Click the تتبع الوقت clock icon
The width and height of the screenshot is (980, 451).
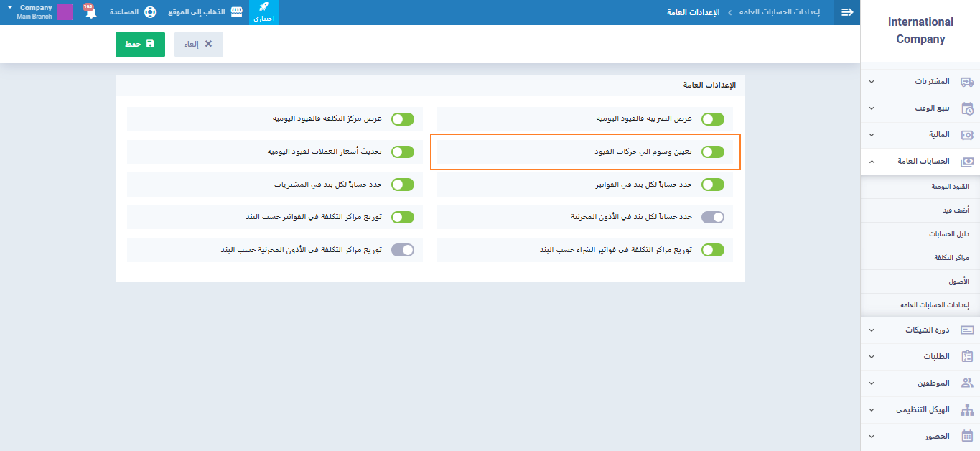tap(967, 108)
